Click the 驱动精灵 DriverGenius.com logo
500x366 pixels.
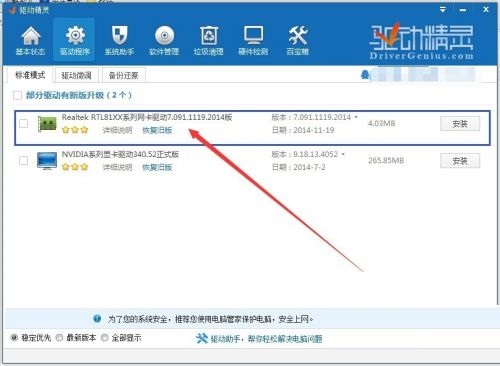421,41
